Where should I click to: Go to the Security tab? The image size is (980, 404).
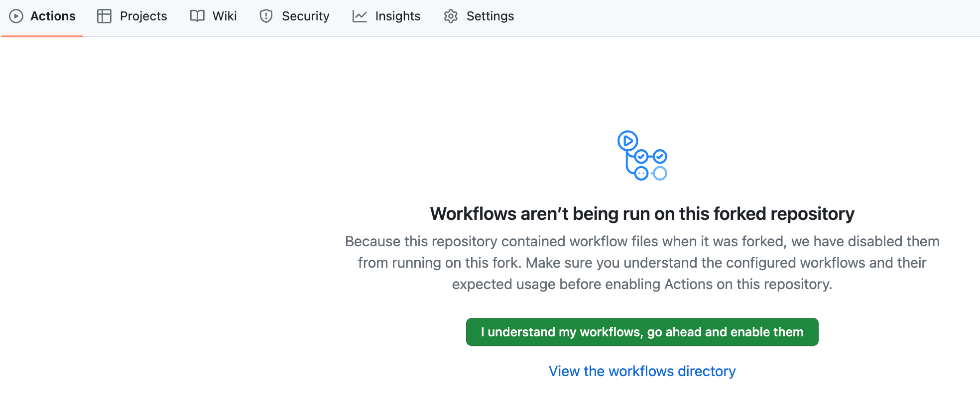(x=294, y=16)
